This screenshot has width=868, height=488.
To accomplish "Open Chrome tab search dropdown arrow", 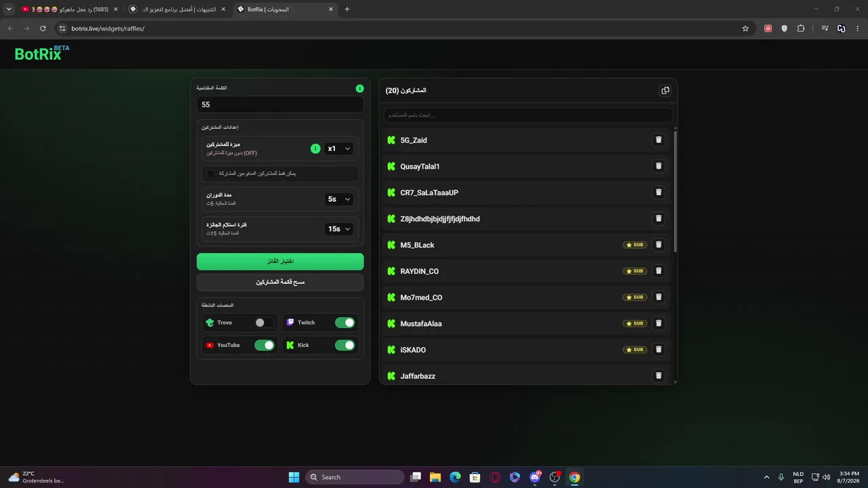I will tap(9, 9).
